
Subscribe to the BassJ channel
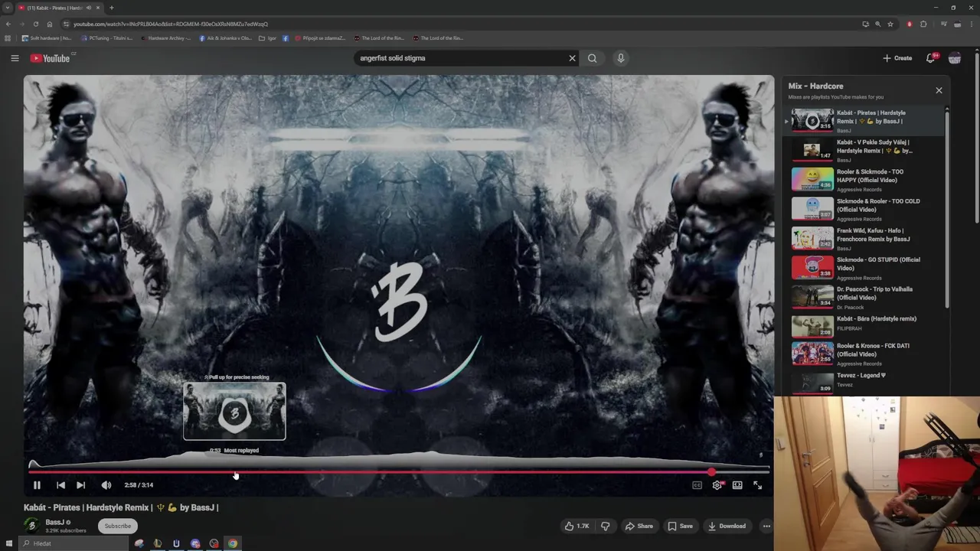tap(117, 526)
